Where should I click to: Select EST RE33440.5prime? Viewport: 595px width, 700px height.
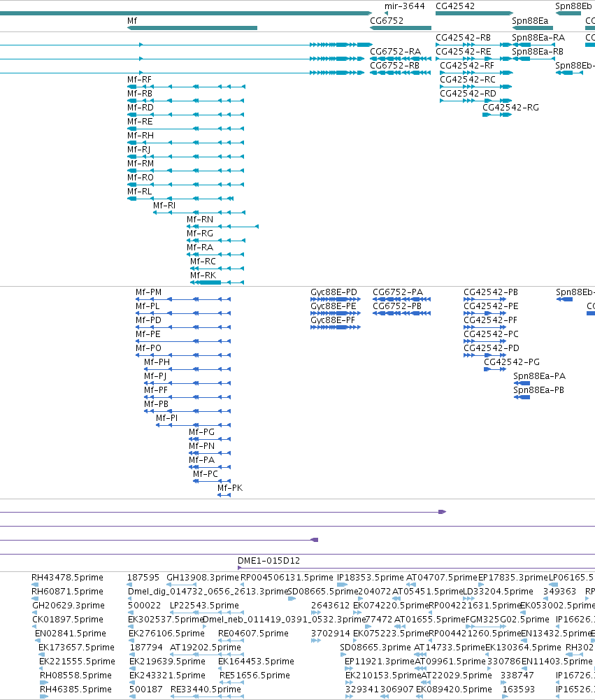coord(206,690)
